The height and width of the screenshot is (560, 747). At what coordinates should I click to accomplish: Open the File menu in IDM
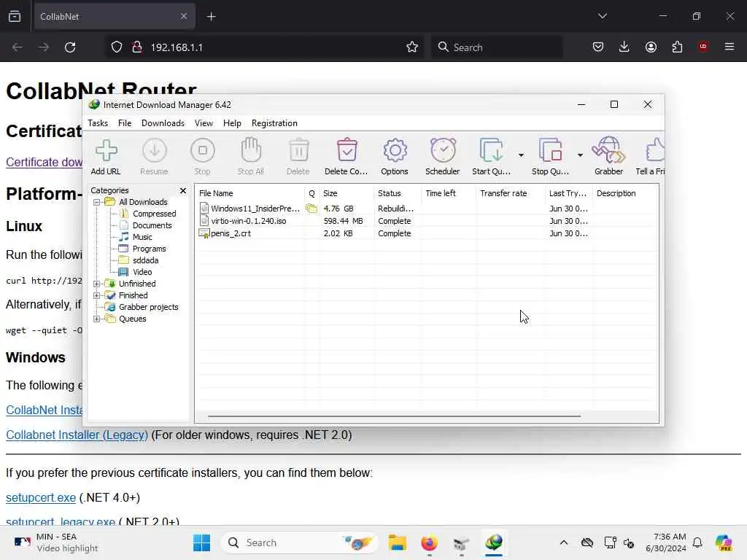click(x=125, y=123)
